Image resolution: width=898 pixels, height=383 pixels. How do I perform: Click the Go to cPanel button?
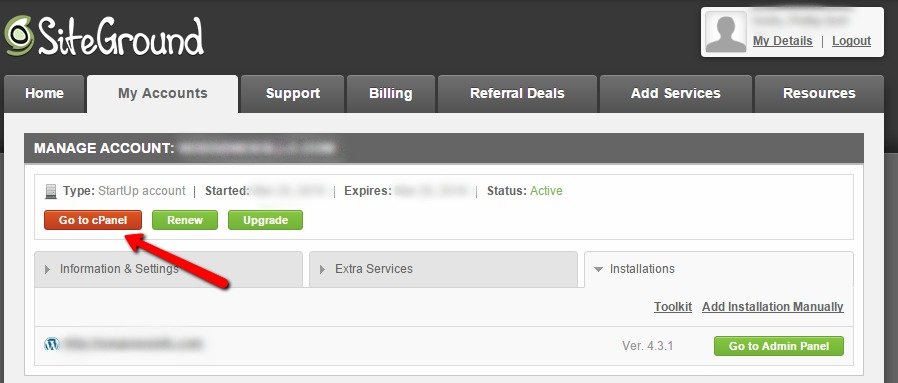click(x=93, y=220)
